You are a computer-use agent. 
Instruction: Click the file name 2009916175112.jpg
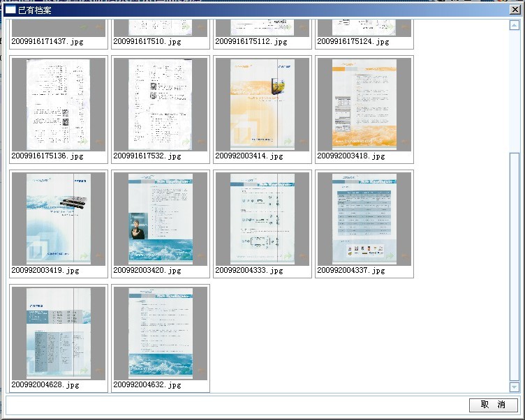point(251,42)
